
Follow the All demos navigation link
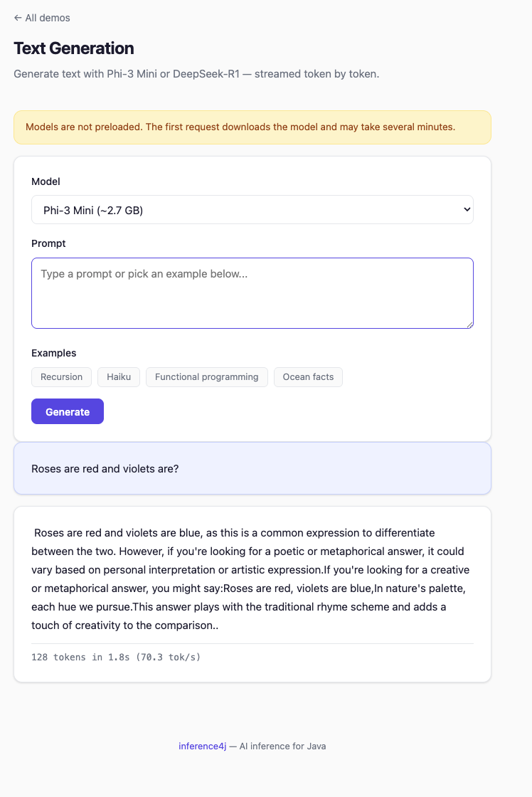[x=41, y=18]
